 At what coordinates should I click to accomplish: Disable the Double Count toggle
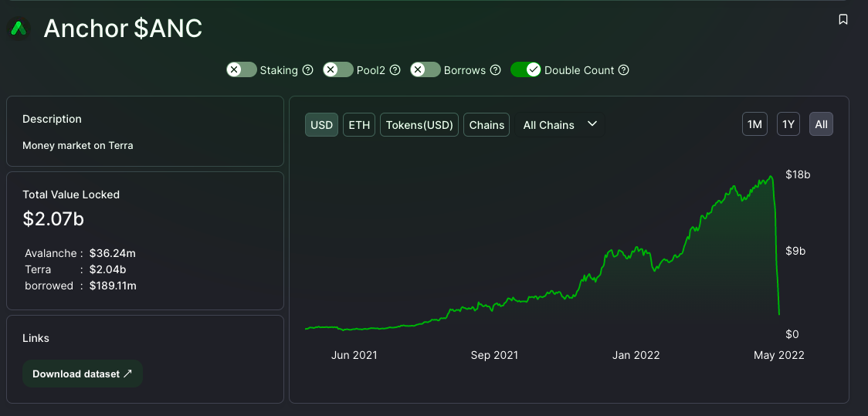click(x=525, y=69)
